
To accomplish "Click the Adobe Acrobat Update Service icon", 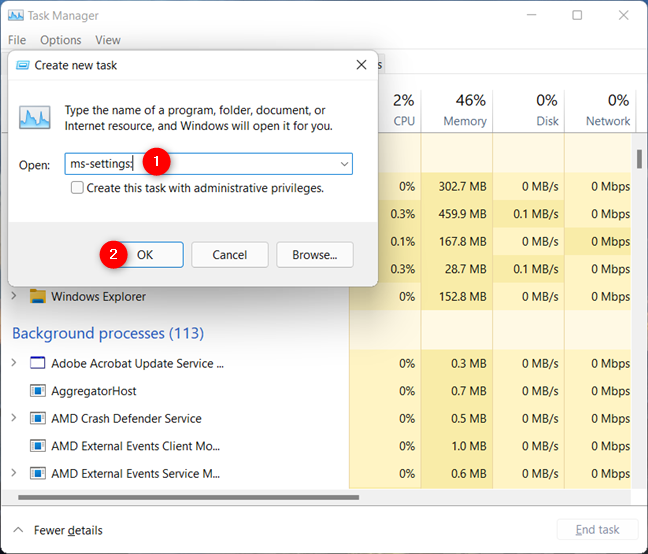I will 38,363.
